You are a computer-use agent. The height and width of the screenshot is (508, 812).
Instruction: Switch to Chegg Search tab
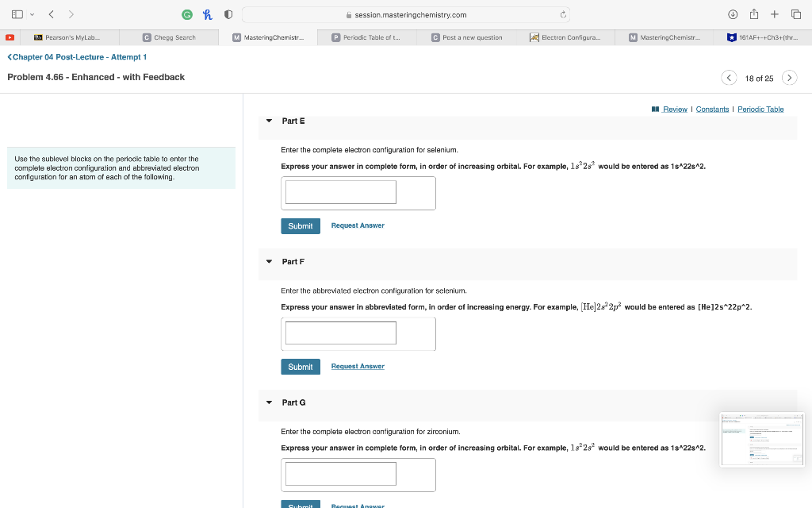pos(169,37)
